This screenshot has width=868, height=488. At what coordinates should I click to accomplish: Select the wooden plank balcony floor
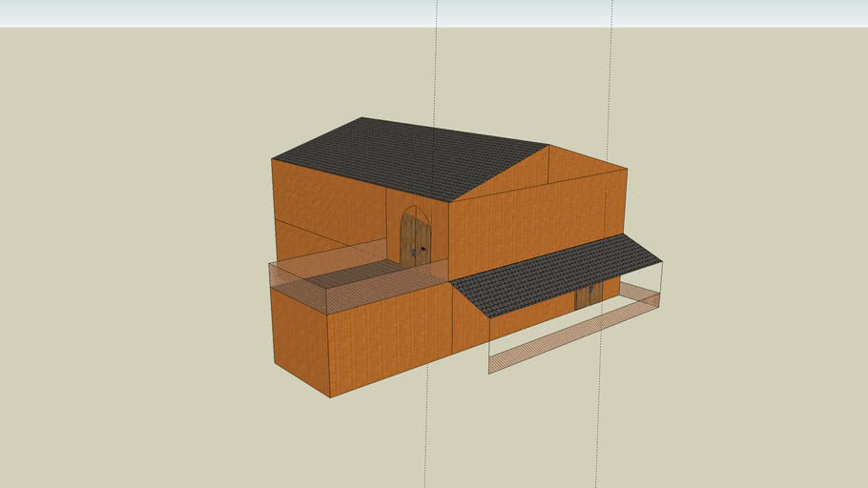coord(353,276)
